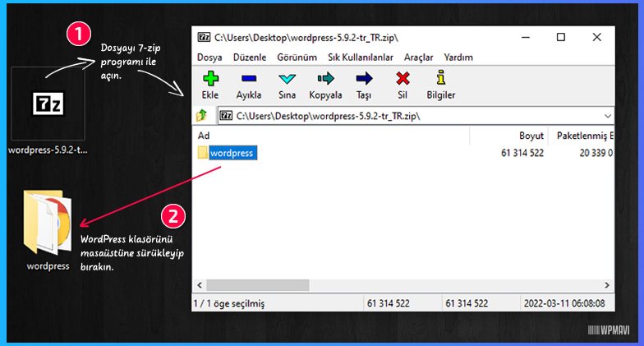
Task: Open the Sık Kullanılanlar menu
Action: (360, 58)
